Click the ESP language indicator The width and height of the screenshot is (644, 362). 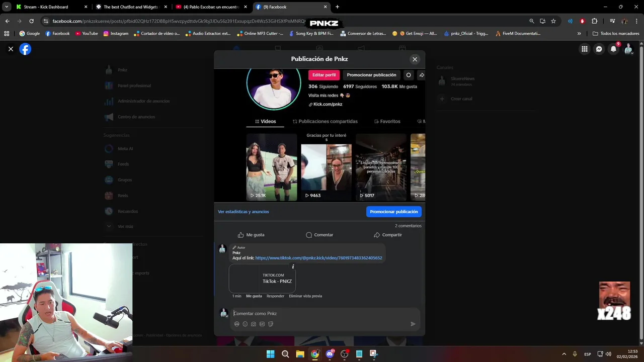[588, 354]
